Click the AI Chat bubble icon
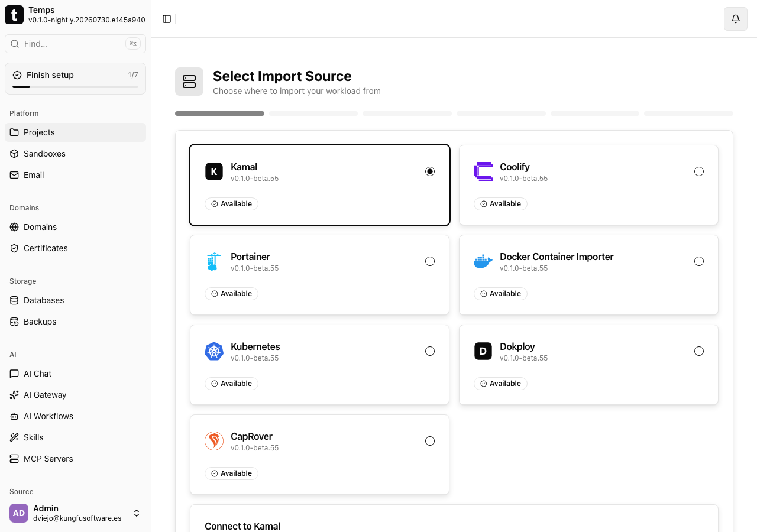 click(x=14, y=374)
